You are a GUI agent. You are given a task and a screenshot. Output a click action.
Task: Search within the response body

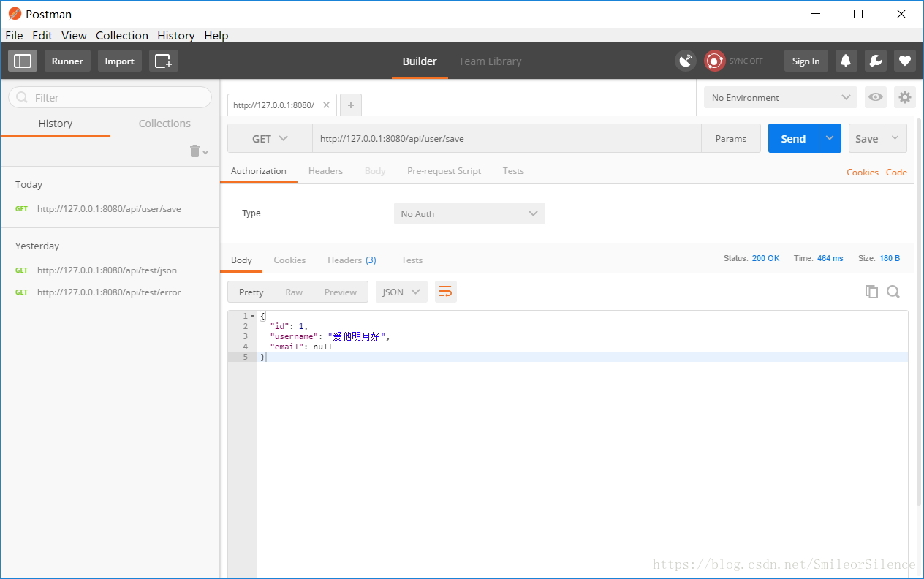click(x=893, y=292)
